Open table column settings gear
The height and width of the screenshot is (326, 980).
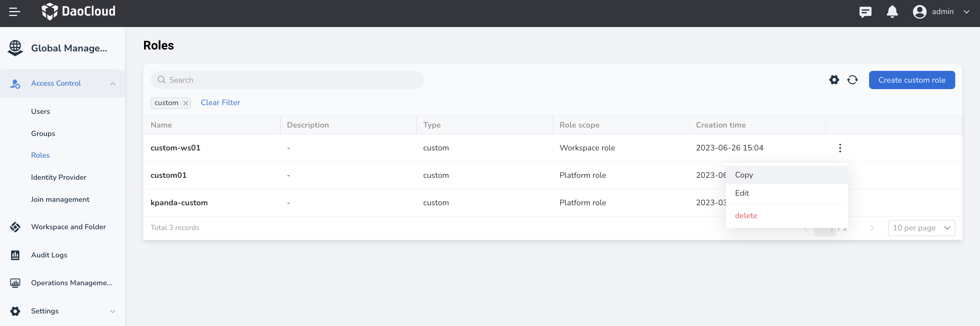(x=834, y=80)
